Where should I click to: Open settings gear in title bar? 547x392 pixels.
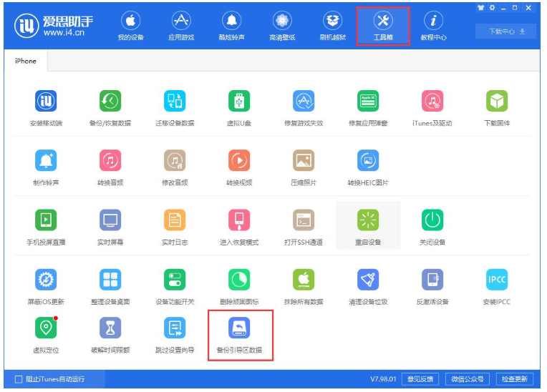(x=492, y=8)
